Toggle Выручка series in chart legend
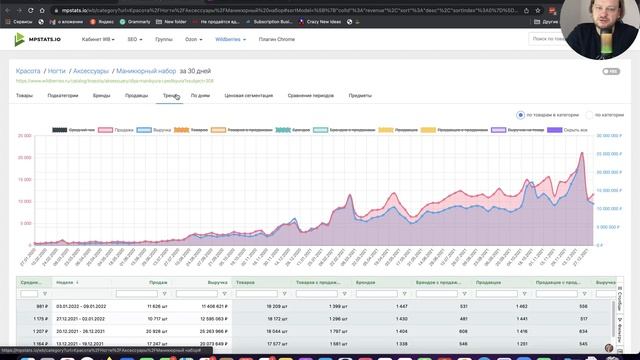Image resolution: width=640 pixels, height=360 pixels. click(x=153, y=130)
